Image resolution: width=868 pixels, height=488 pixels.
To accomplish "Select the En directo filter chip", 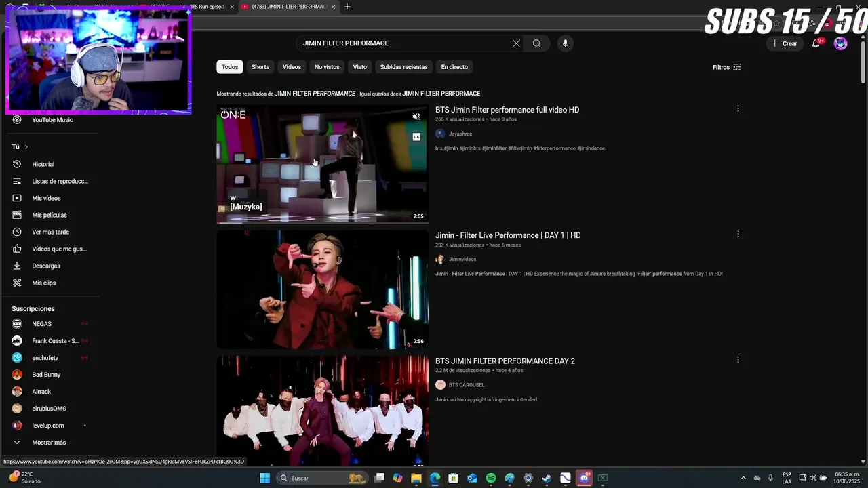I will click(x=454, y=67).
